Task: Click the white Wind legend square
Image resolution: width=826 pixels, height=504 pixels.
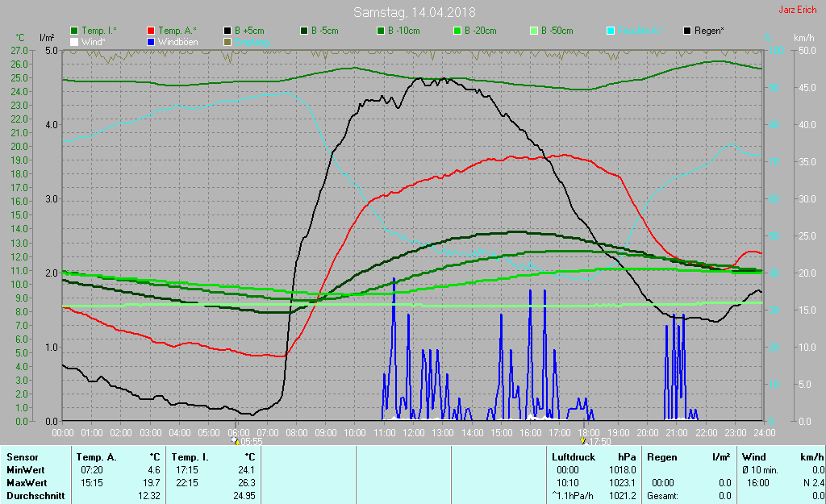Action: tap(74, 42)
